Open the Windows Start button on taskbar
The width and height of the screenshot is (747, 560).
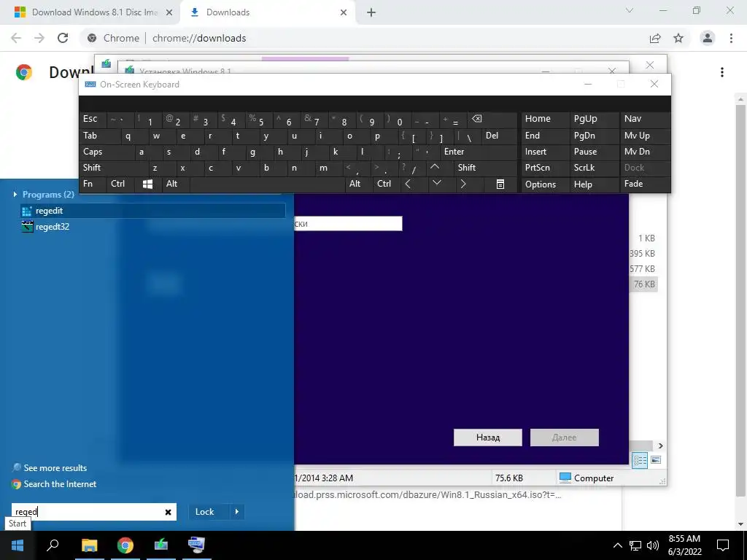(18, 545)
